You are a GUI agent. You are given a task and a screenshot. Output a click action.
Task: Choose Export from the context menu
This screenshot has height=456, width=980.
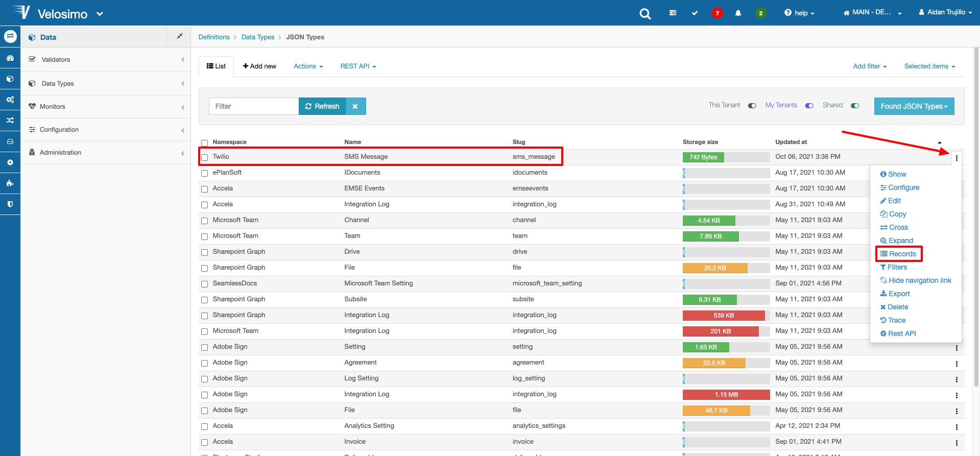click(x=895, y=294)
